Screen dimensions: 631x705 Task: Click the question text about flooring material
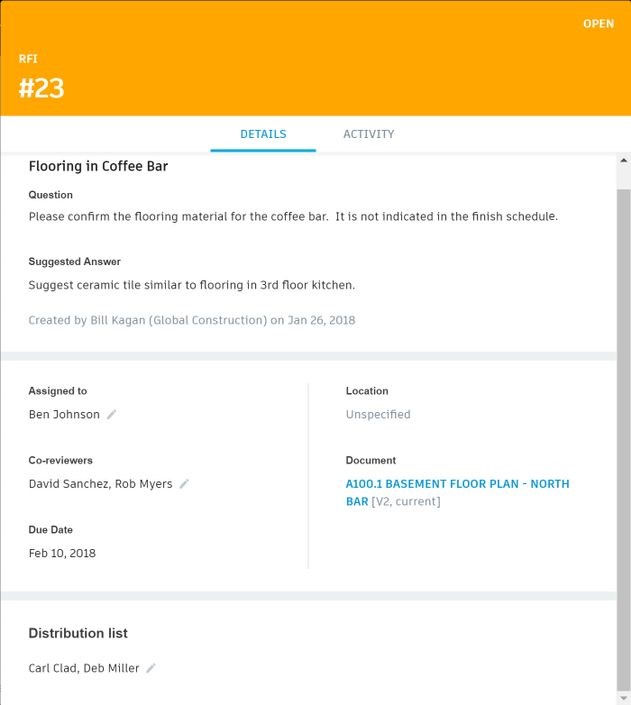[293, 217]
